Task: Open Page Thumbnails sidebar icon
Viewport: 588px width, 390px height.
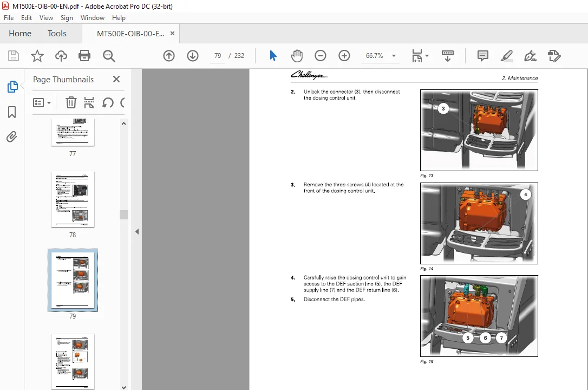Action: 12,87
